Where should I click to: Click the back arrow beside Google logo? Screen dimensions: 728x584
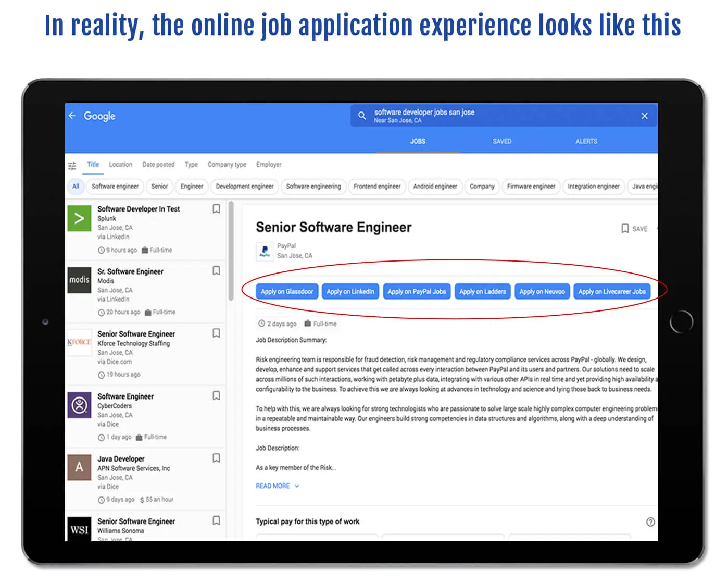(x=72, y=116)
